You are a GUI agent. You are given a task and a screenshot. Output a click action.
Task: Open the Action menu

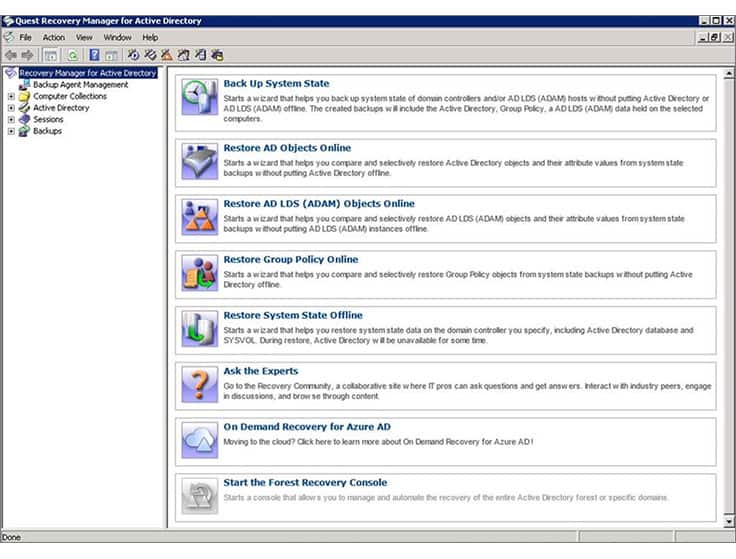coord(54,38)
